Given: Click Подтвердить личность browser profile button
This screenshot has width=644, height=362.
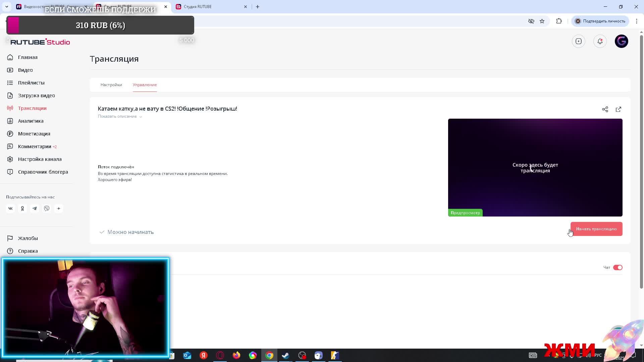Looking at the screenshot, I should pyautogui.click(x=600, y=21).
